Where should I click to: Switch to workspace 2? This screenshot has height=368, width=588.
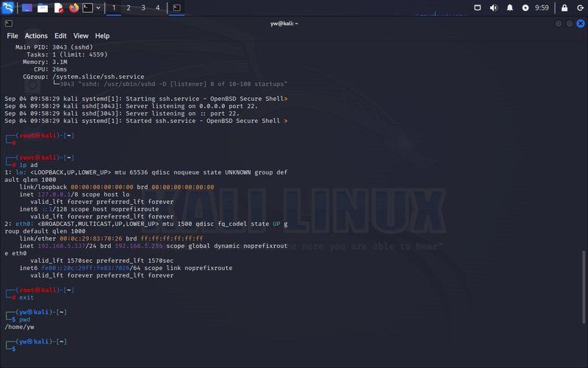tap(129, 8)
